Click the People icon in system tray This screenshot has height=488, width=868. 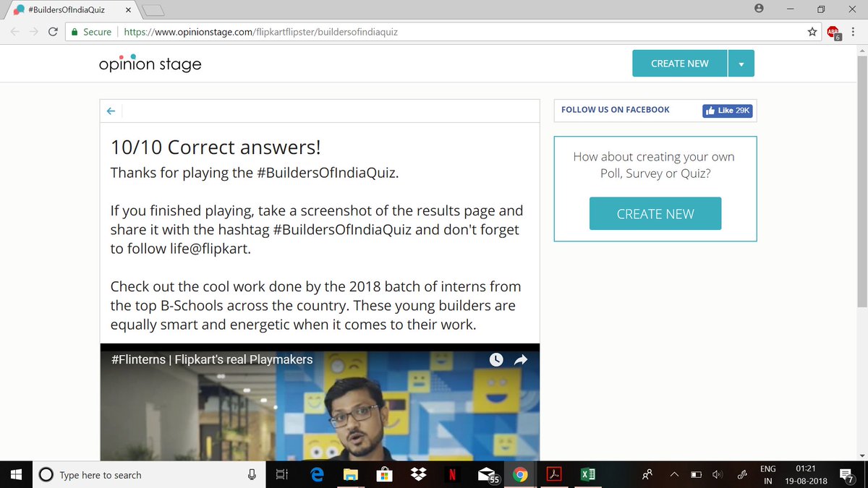647,474
